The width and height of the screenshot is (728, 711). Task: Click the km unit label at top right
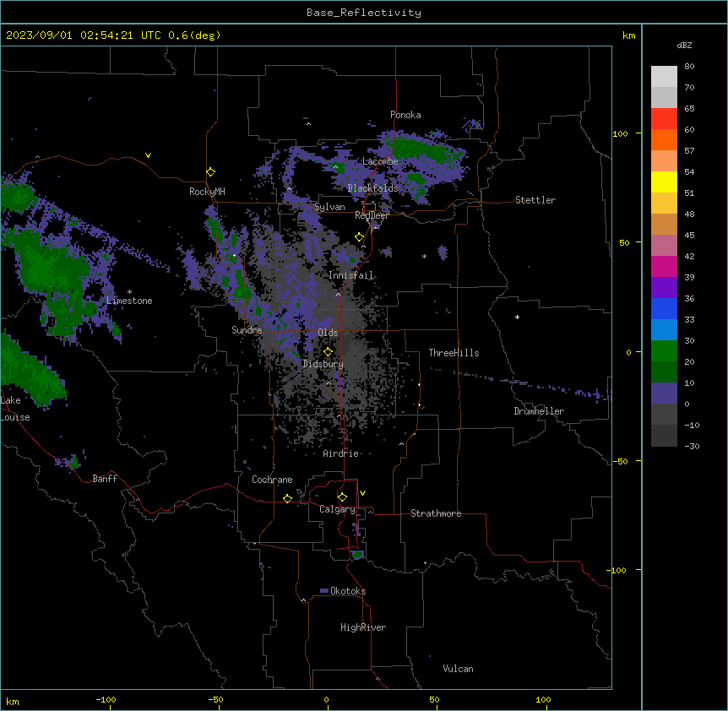pos(629,35)
